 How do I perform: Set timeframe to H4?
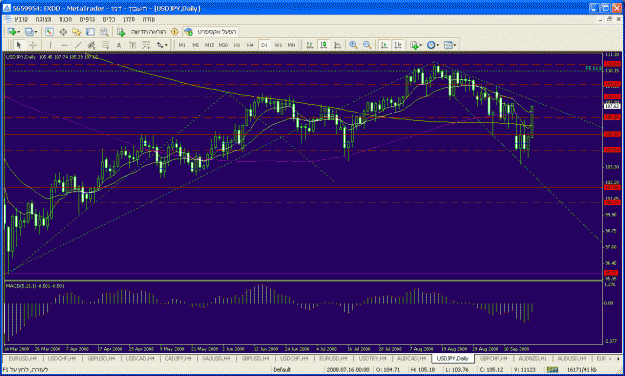point(250,45)
